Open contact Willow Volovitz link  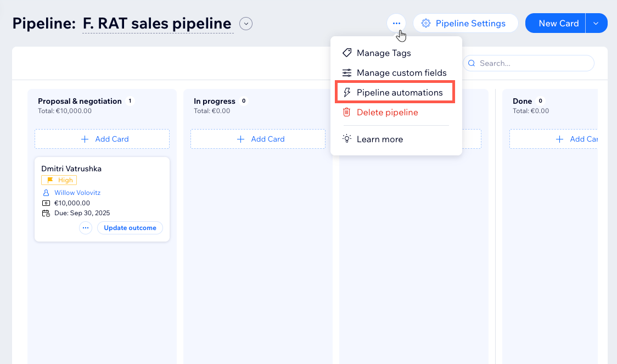(77, 192)
